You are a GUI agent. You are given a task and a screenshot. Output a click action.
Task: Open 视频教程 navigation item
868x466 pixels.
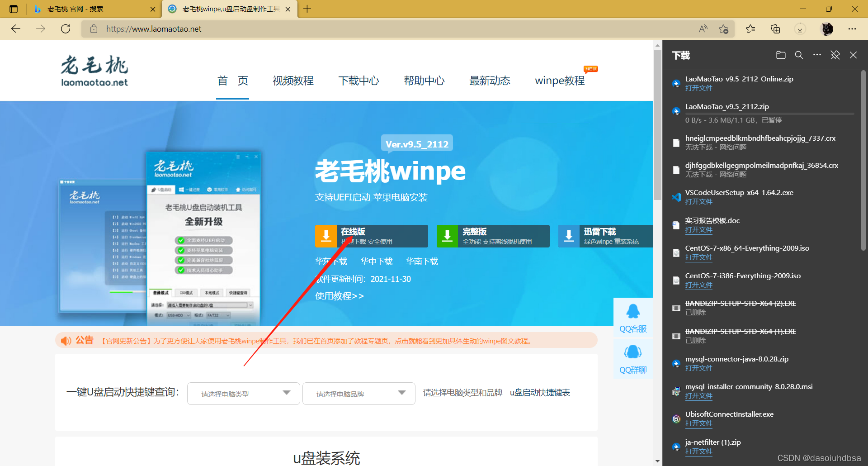click(293, 81)
